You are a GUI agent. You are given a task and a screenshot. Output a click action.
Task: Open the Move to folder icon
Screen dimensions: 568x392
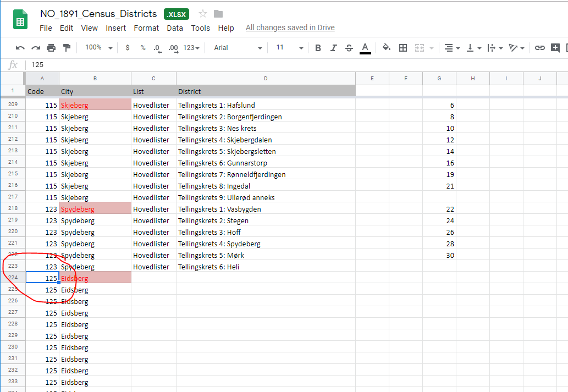click(x=218, y=14)
